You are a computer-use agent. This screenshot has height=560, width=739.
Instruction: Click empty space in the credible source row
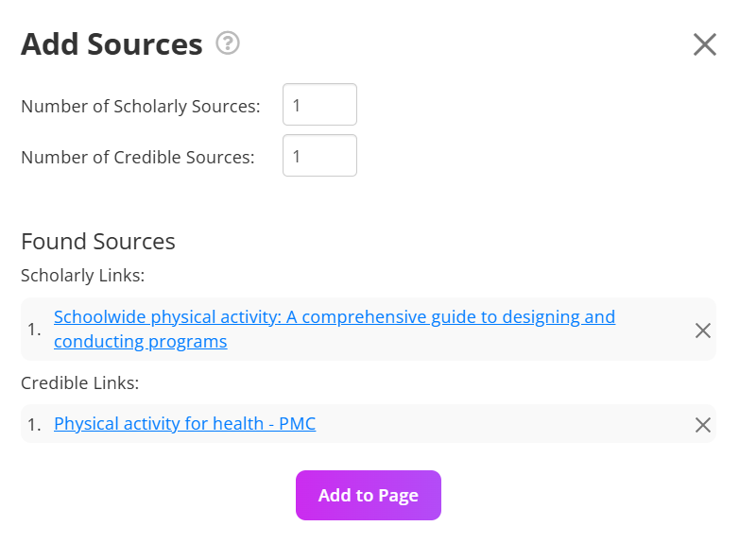coord(501,424)
